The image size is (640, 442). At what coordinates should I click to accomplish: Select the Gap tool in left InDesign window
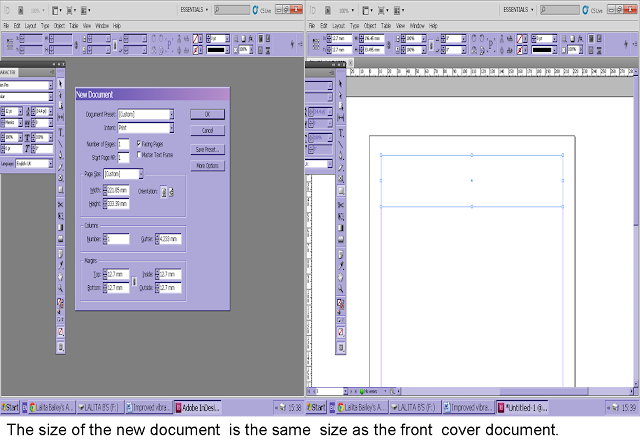(x=60, y=117)
